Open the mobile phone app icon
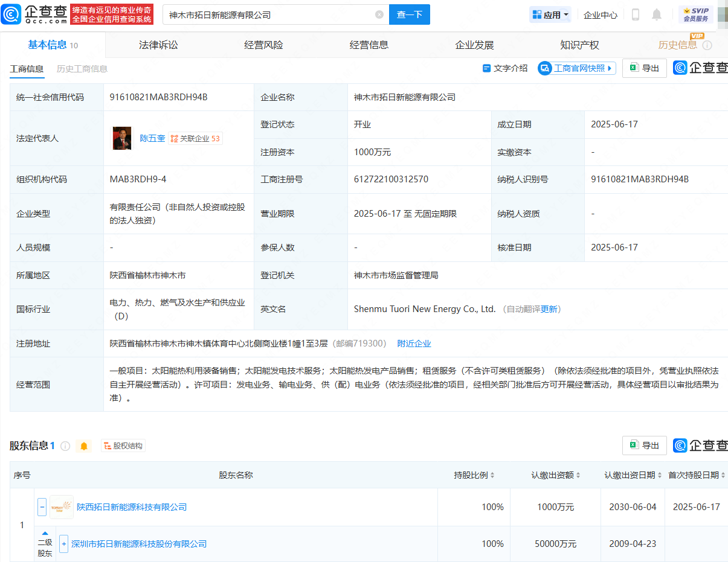 click(x=636, y=14)
